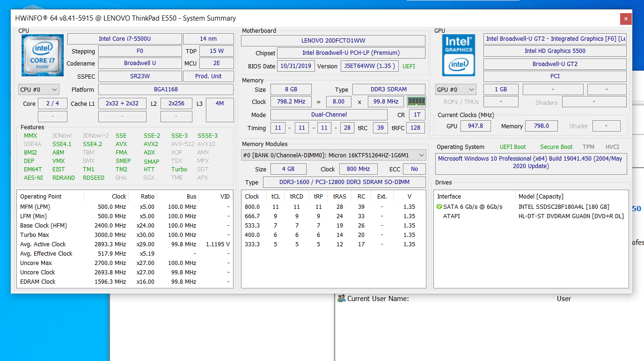Click the green UEFI label
Viewport: 644px width, 361px height.
point(409,66)
